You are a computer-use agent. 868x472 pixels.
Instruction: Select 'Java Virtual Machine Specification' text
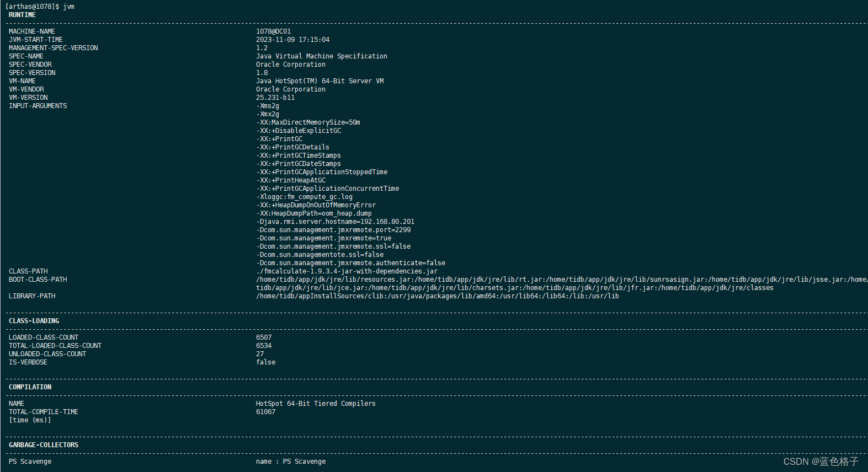point(322,56)
